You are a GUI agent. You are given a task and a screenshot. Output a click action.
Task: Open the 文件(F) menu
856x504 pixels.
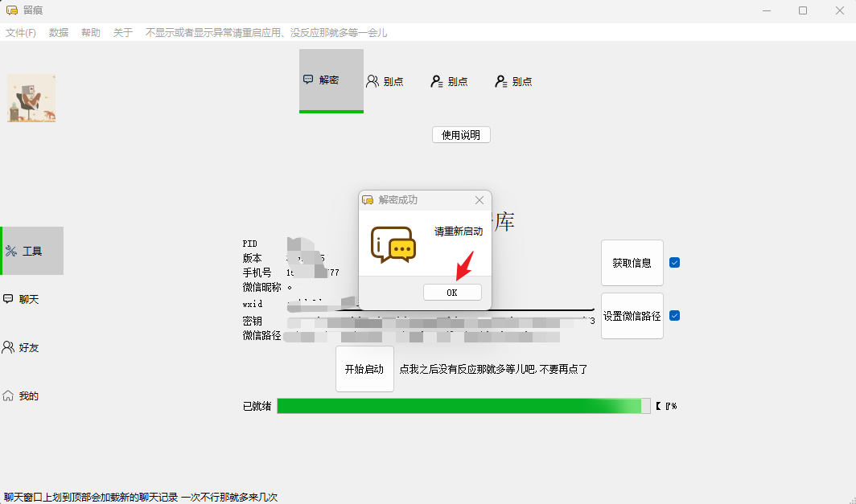21,32
